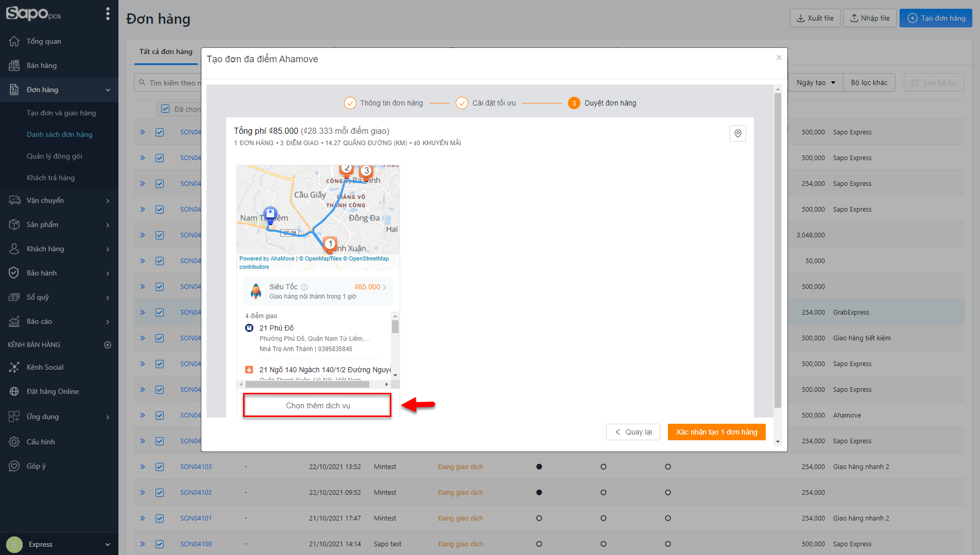Image resolution: width=980 pixels, height=555 pixels.
Task: Select the Tất cả đơn hàng tab
Action: click(166, 52)
